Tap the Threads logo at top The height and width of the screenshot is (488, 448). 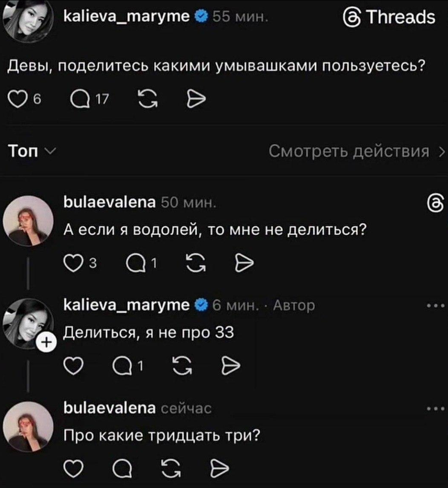point(389,17)
